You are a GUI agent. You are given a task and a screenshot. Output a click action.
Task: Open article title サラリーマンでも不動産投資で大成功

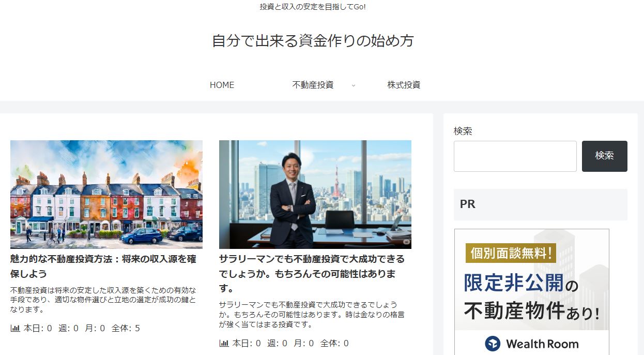click(312, 273)
